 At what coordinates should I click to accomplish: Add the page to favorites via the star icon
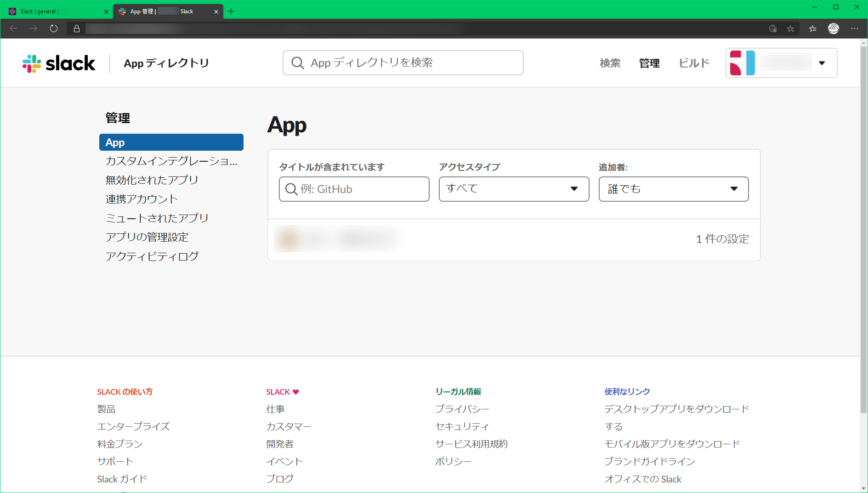791,28
